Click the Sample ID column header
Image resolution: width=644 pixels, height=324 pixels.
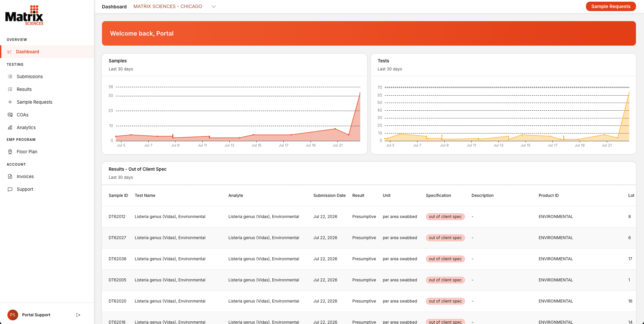tap(118, 196)
